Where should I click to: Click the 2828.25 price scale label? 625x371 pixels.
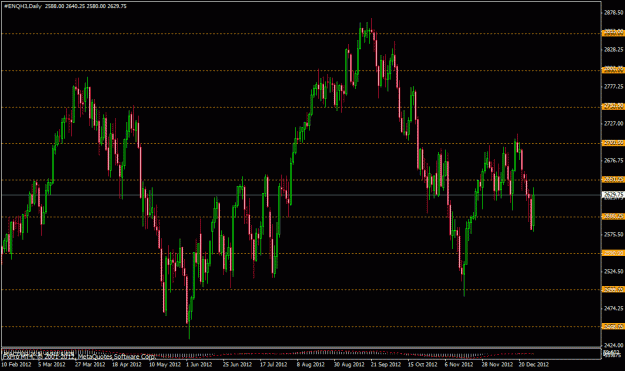coord(613,49)
